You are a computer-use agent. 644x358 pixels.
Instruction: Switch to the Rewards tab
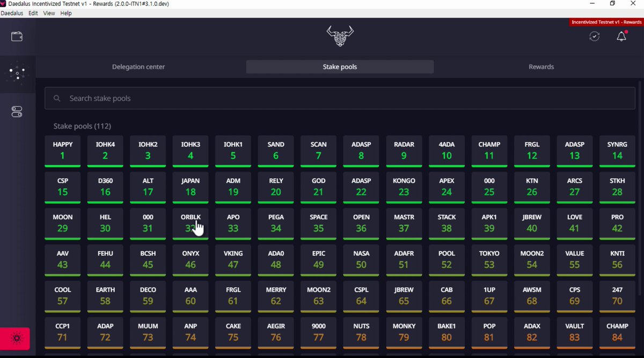(x=541, y=67)
